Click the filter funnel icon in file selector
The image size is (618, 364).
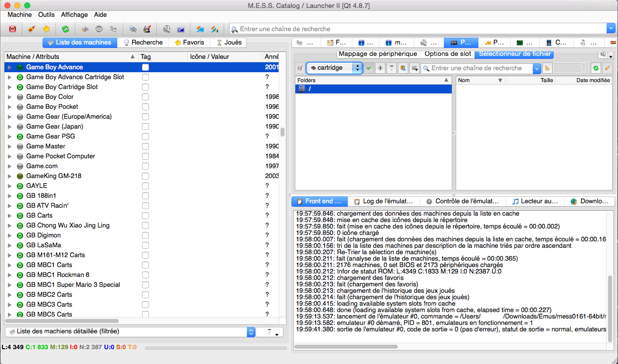point(391,68)
